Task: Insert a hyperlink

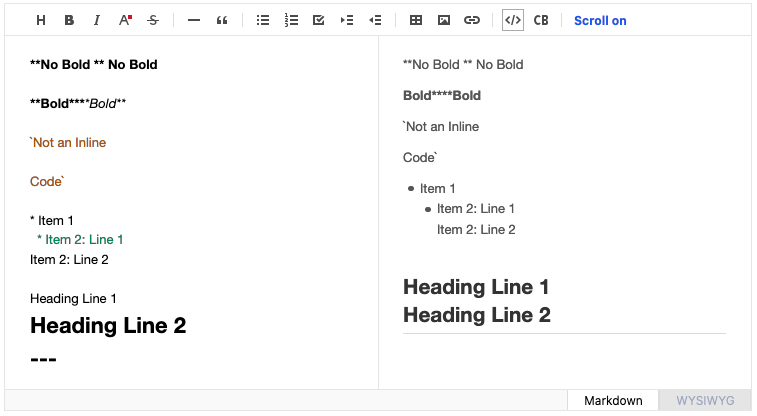Action: (472, 20)
